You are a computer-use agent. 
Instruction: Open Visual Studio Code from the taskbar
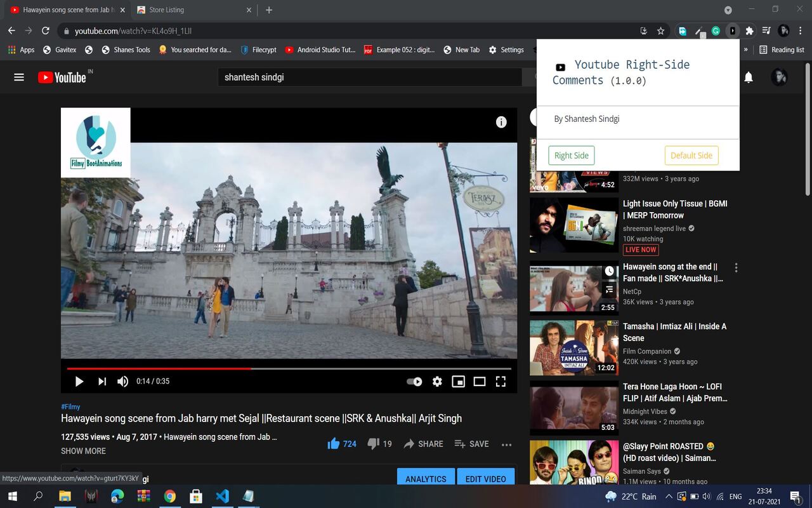[222, 496]
